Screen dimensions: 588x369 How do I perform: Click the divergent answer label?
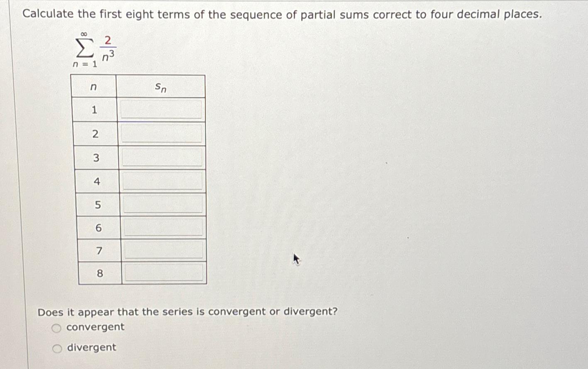[x=91, y=347]
